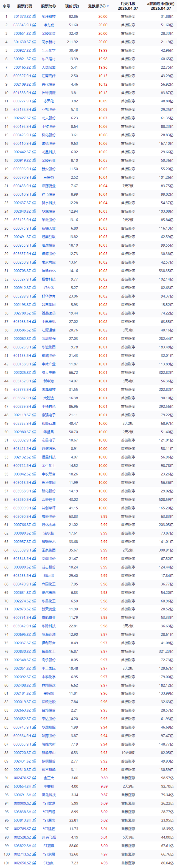Open stock name link 凌玮科技
Viewport: 177px width, 868px height.
click(49, 16)
